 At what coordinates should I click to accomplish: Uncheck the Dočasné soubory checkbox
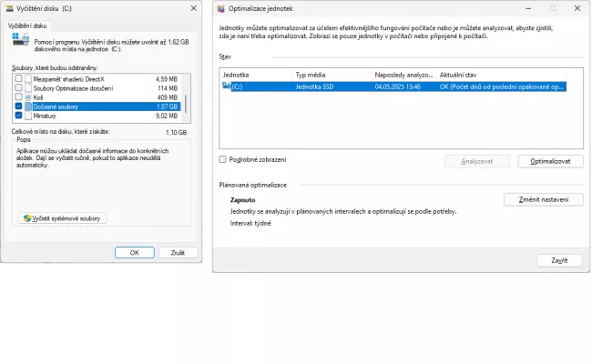(18, 106)
